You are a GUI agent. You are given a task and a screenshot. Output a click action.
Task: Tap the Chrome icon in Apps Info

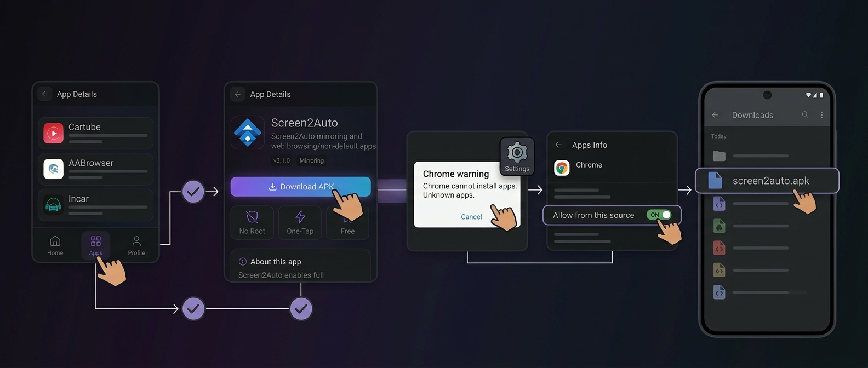coord(562,168)
